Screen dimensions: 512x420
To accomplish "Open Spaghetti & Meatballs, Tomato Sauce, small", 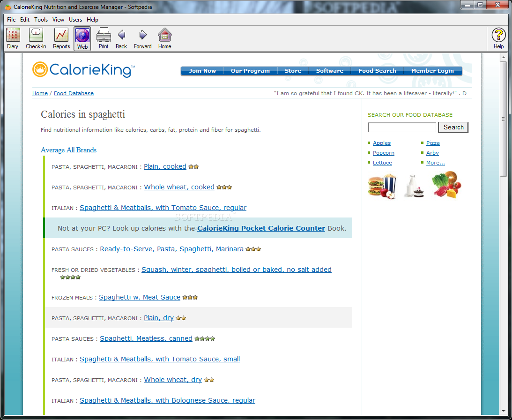I will point(160,359).
